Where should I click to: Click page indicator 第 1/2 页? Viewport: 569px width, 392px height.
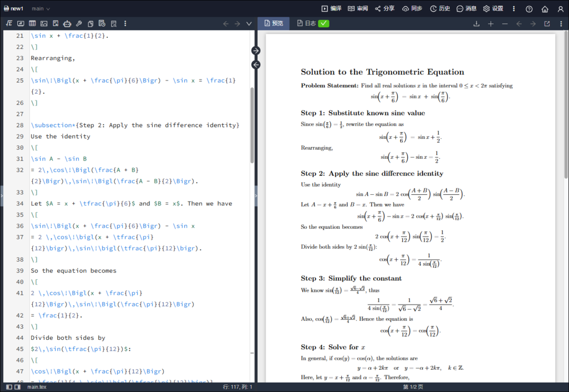pos(413,387)
